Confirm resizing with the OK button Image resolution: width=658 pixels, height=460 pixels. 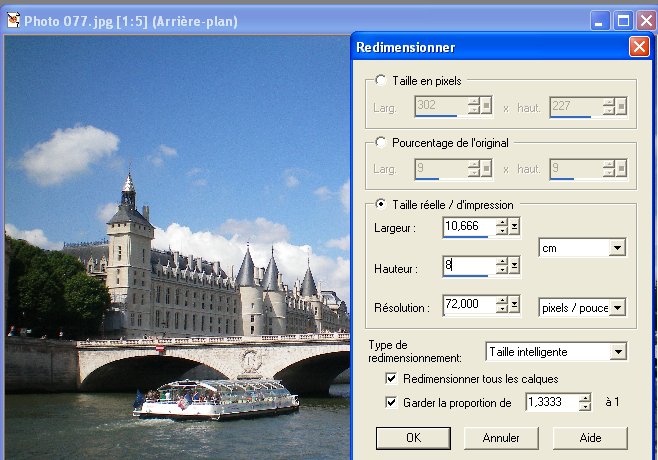tap(413, 438)
